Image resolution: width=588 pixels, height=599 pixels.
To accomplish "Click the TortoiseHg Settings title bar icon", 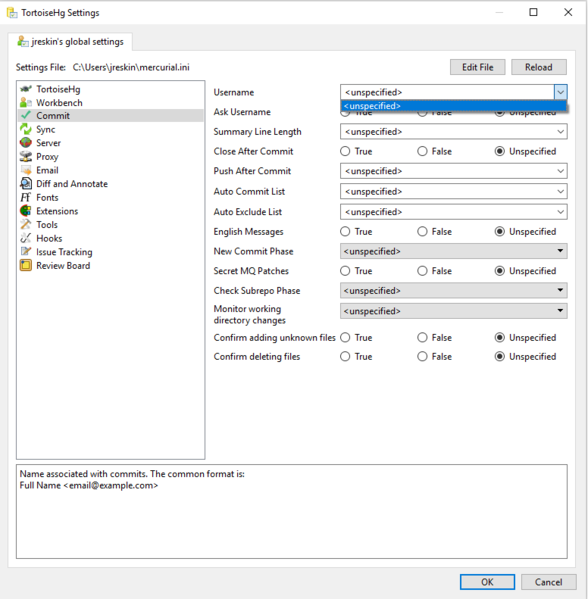I will click(12, 13).
